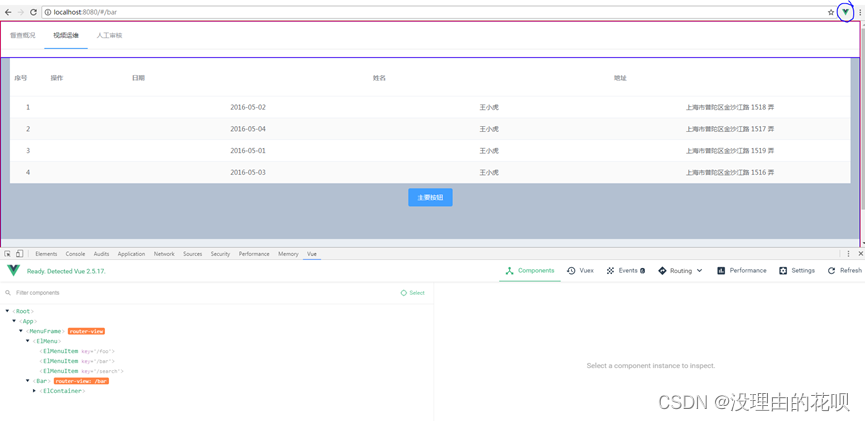Click the localhost:8080/#/bar address bar
The image size is (865, 421).
pos(436,12)
